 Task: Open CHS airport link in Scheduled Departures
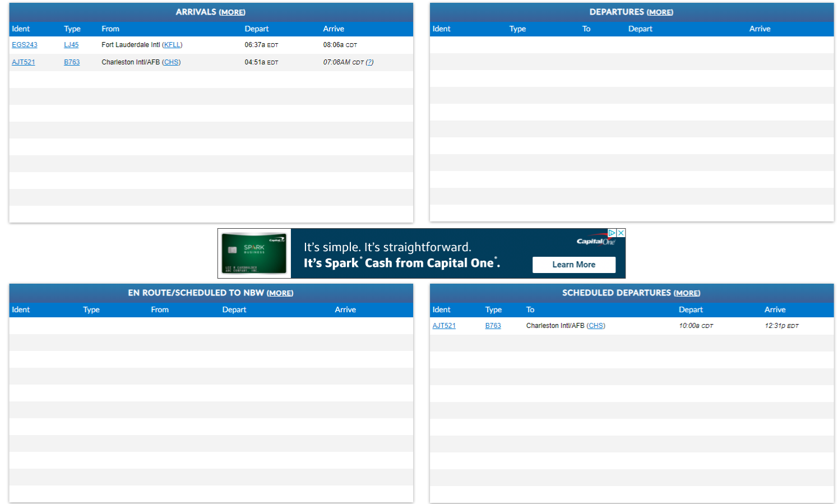[x=596, y=326]
